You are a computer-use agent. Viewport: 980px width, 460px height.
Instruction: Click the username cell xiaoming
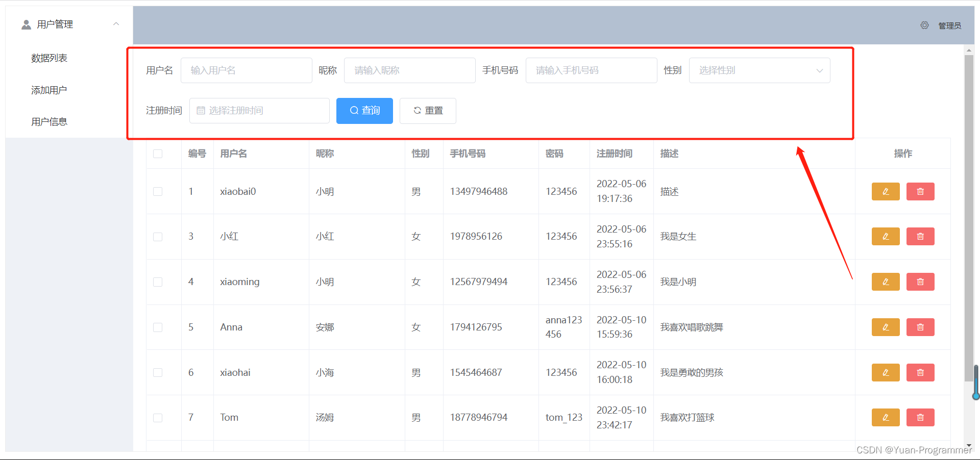point(240,282)
